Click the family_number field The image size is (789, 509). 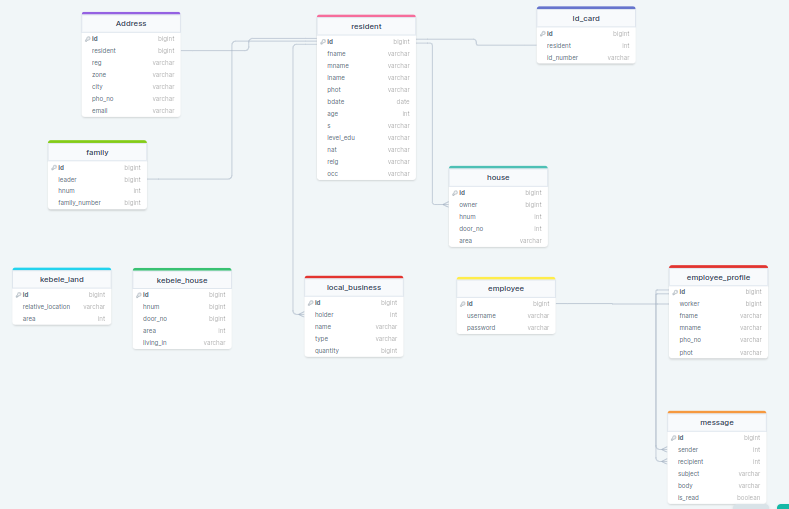tap(97, 203)
